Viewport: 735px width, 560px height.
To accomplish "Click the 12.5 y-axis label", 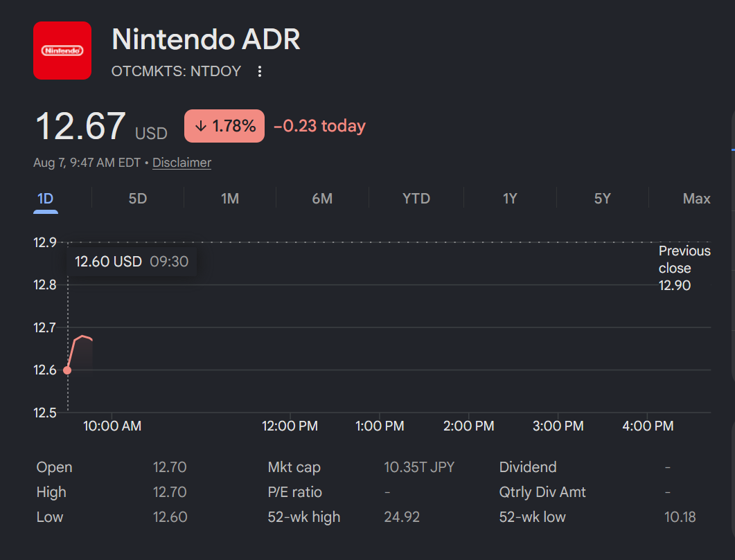I will click(45, 413).
